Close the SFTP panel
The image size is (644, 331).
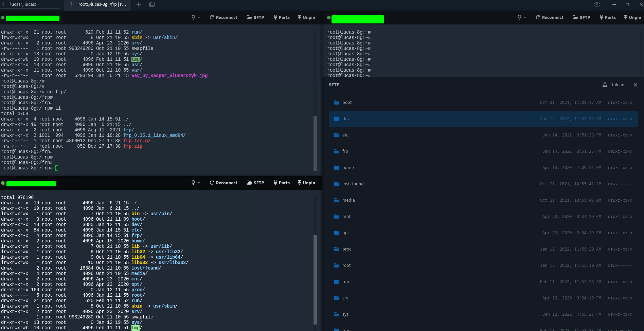coord(636,85)
